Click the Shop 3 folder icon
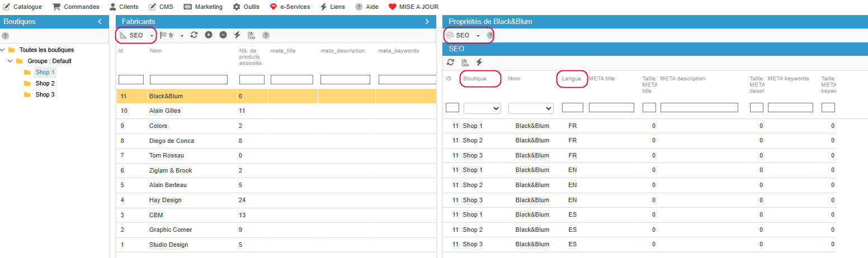868x258 pixels. pyautogui.click(x=27, y=94)
